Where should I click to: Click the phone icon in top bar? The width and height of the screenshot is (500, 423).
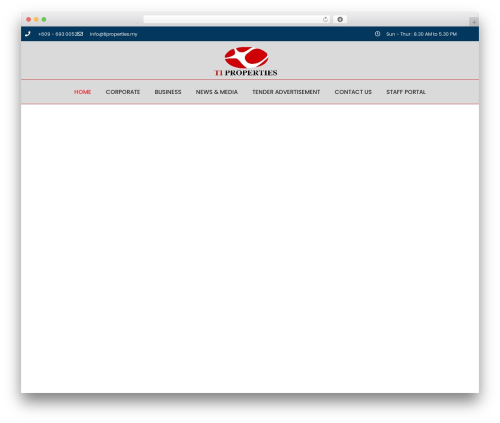pos(28,34)
